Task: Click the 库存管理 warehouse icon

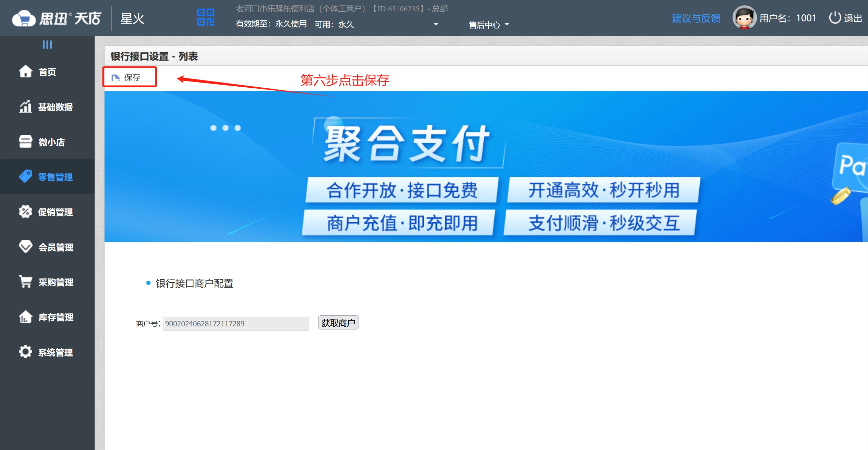Action: (26, 317)
